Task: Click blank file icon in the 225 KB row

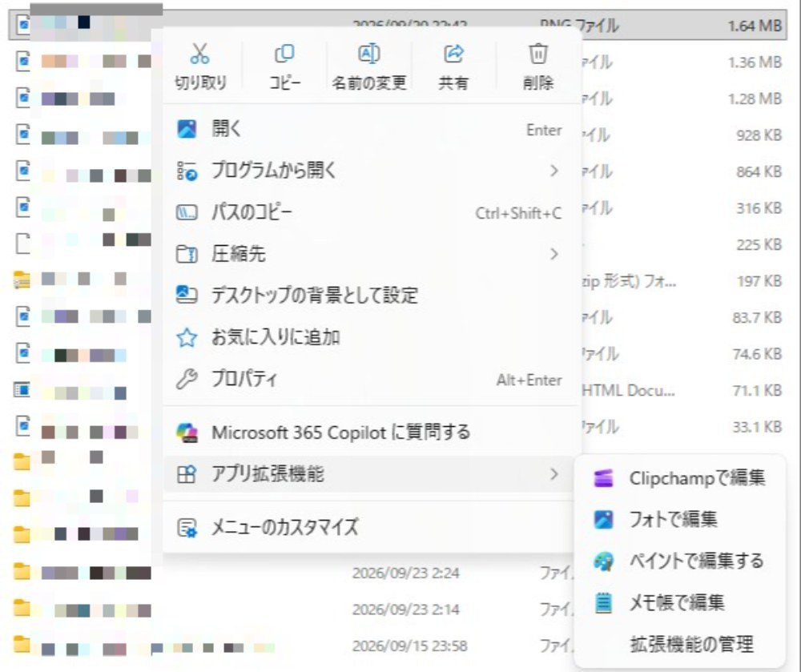Action: pyautogui.click(x=22, y=243)
